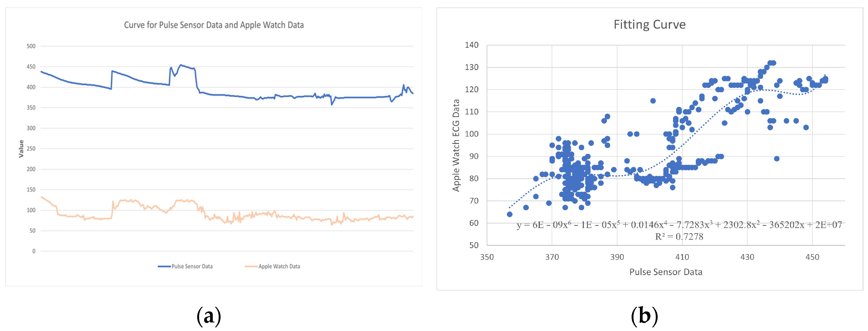
Task: Click the '(b)' subfigure label
Action: [644, 316]
